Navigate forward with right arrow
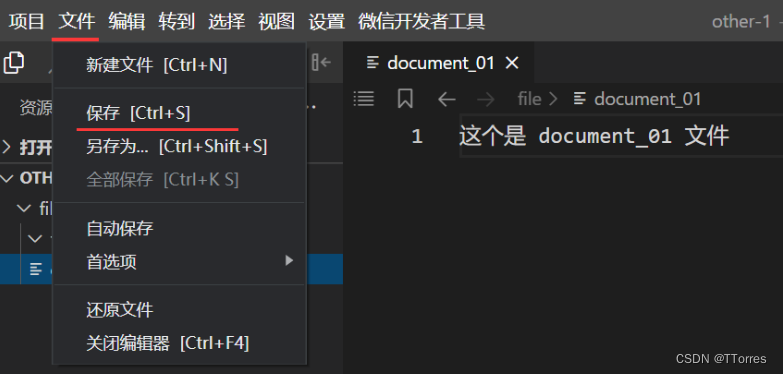Viewport: 783px width, 374px height. (485, 99)
